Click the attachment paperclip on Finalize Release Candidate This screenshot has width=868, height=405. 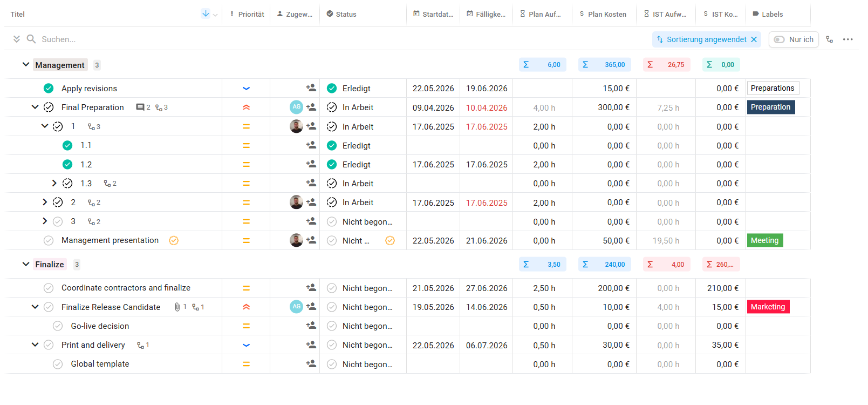click(x=177, y=307)
